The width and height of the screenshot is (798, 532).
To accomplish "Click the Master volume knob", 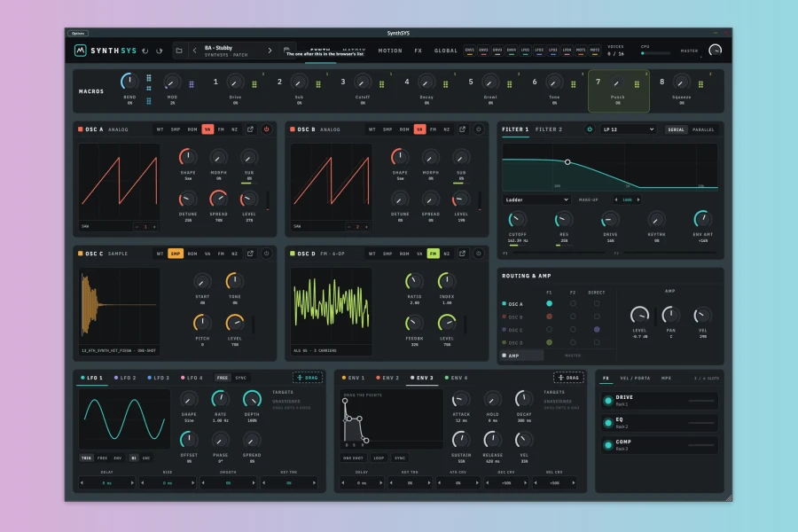I will [715, 51].
